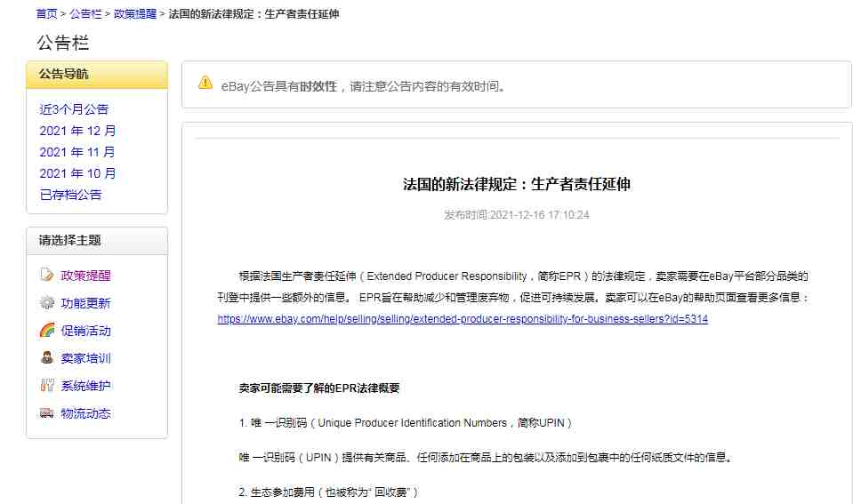
Task: Select the 促销活动 topic link
Action: pyautogui.click(x=85, y=331)
